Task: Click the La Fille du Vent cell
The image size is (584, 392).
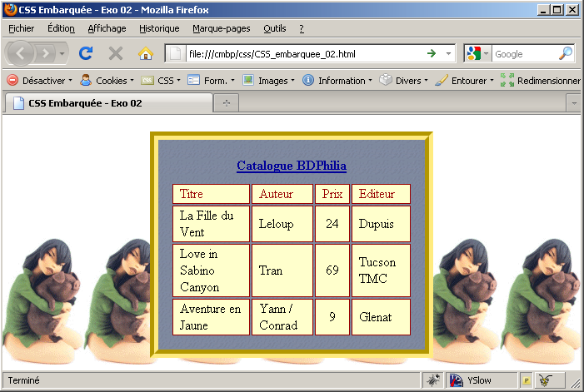Action: (x=211, y=224)
